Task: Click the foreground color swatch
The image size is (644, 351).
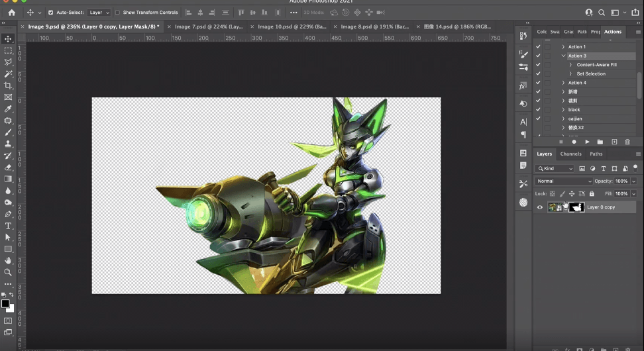Action: click(5, 304)
